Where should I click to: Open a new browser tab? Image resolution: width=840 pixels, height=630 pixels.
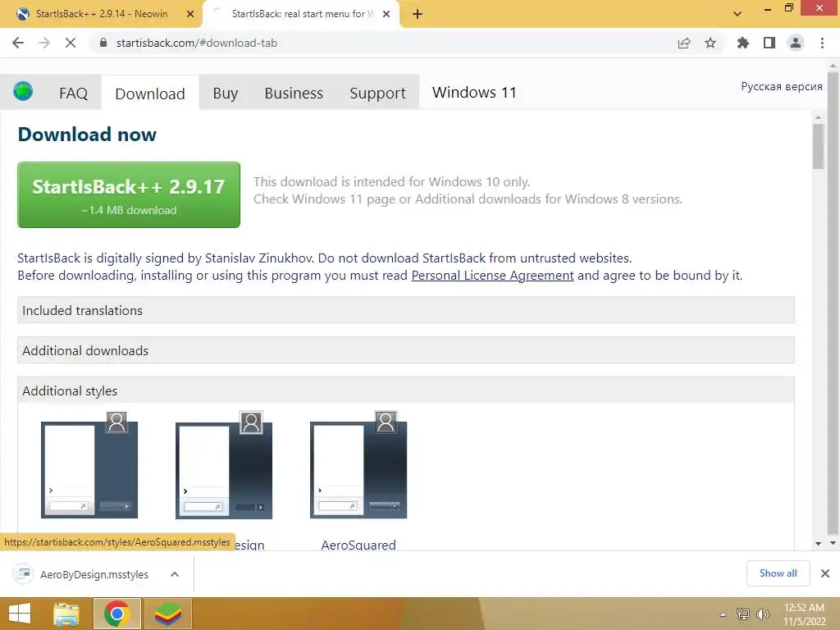click(418, 14)
